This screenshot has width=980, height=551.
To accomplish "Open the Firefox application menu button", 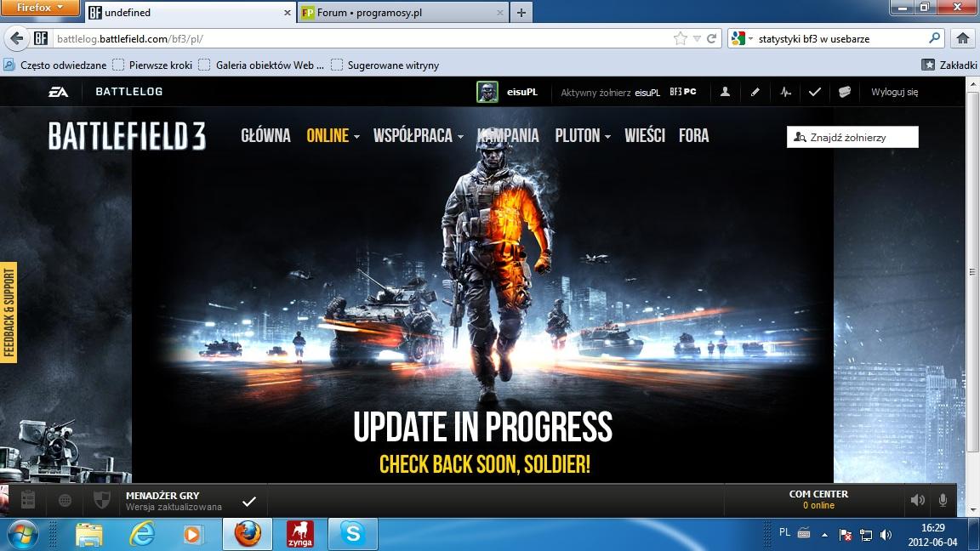I will (40, 8).
